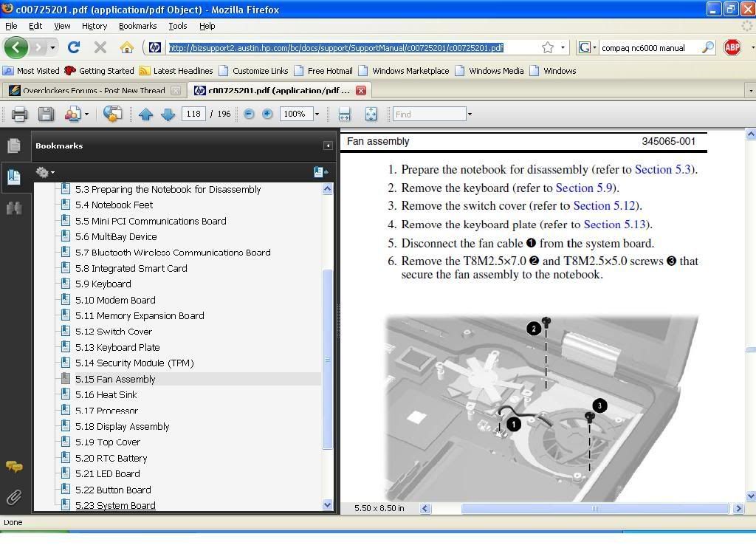The image size is (756, 548).
Task: Open the list all tabs dropdown
Action: tap(751, 90)
